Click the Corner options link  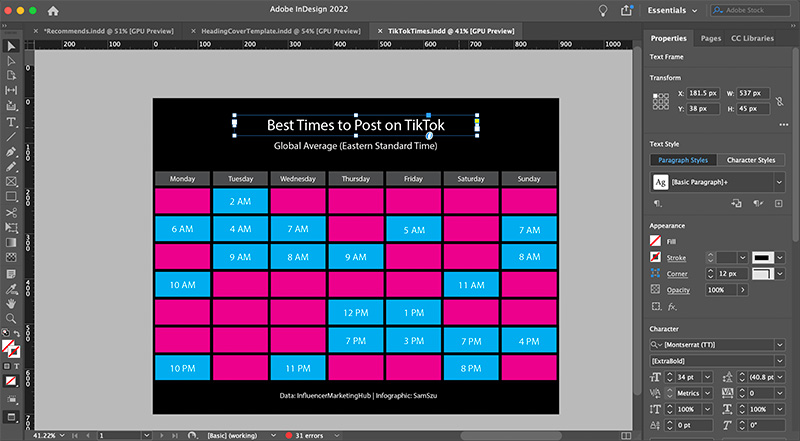pos(677,274)
